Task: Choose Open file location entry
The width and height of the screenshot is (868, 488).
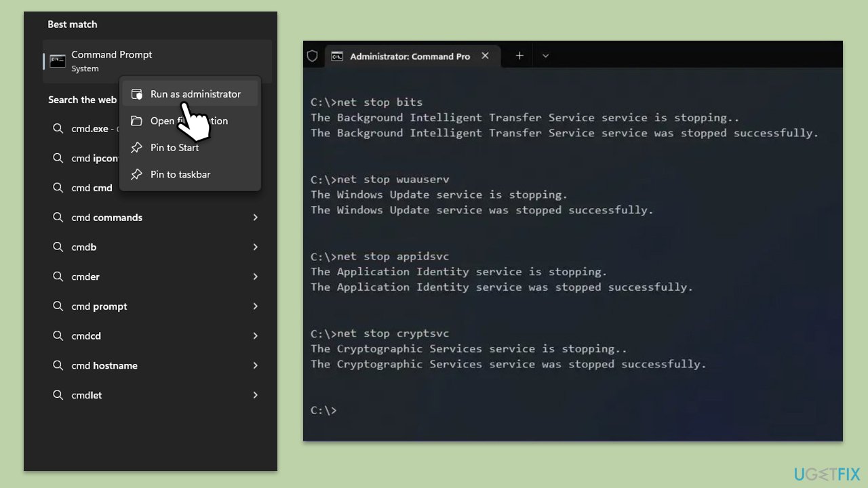Action: click(x=190, y=121)
